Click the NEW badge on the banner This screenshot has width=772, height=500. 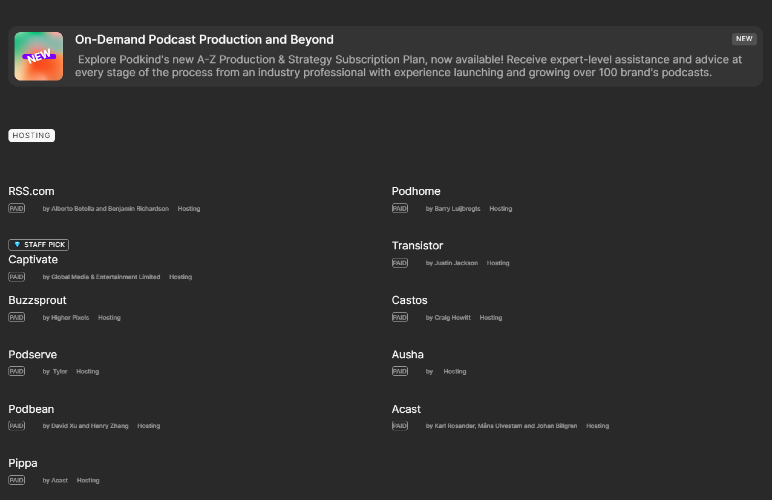pos(744,38)
